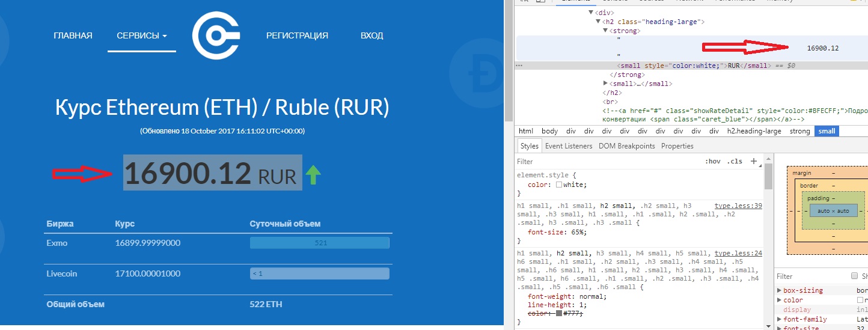Select the small RUR element row
This screenshot has height=330, width=868.
pos(692,66)
